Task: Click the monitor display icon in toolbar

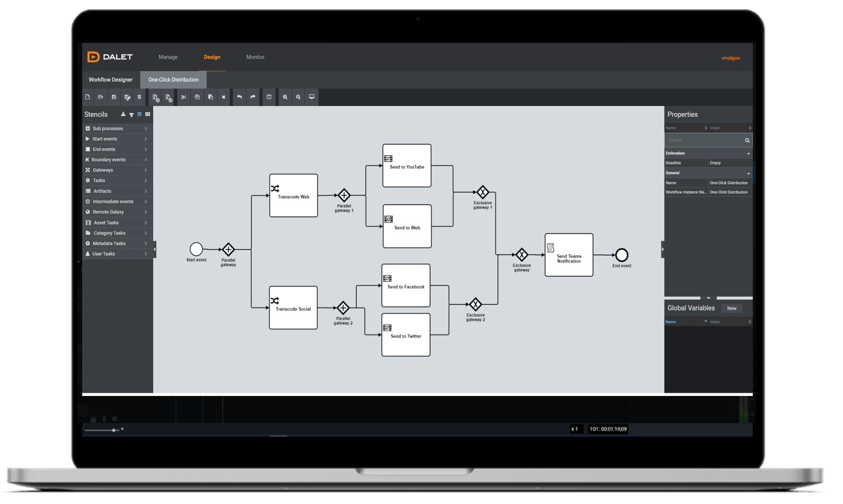Action: click(x=312, y=97)
